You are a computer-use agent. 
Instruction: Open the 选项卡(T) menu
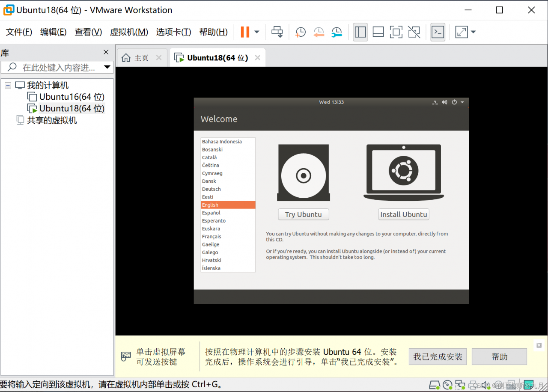pyautogui.click(x=173, y=32)
